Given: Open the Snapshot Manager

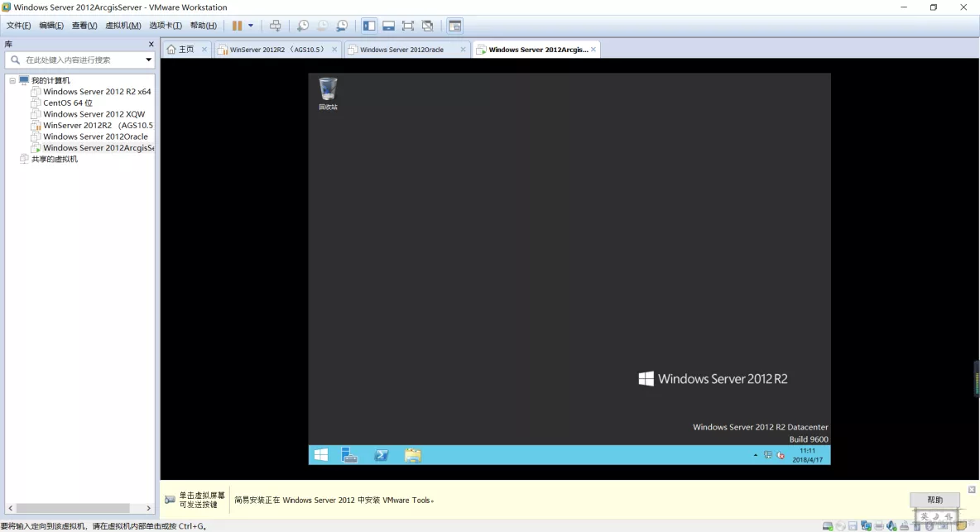Looking at the screenshot, I should click(x=341, y=25).
